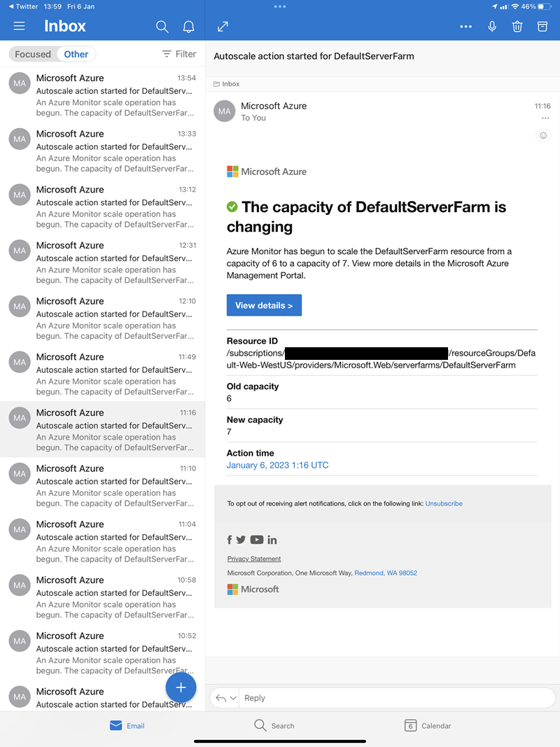Open the Calendar tab in bottom bar
The width and height of the screenshot is (560, 747).
pyautogui.click(x=428, y=725)
